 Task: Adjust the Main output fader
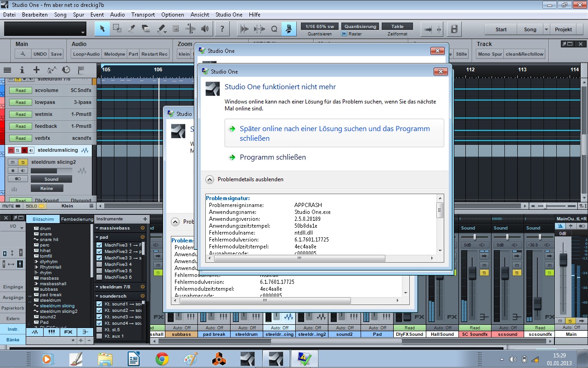(563, 260)
